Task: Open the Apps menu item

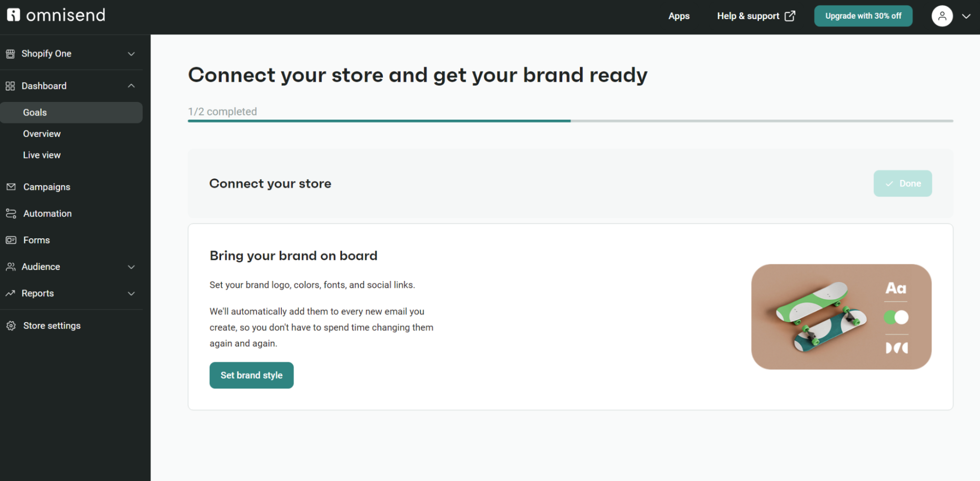Action: click(678, 16)
